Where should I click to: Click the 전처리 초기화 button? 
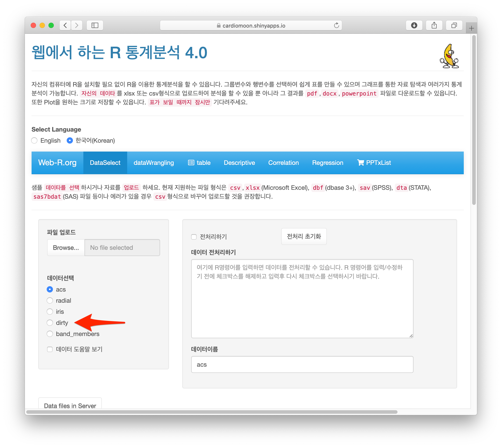(x=303, y=236)
